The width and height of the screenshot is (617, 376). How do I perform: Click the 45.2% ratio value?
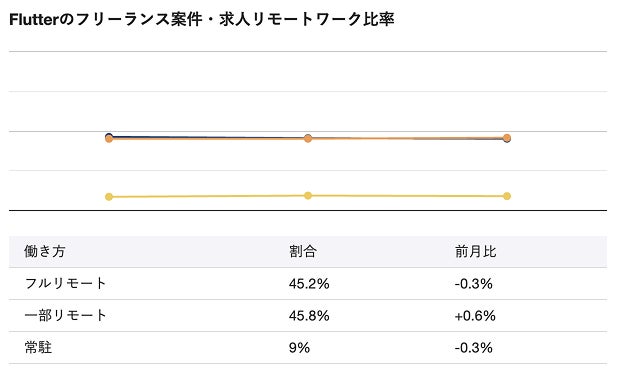pyautogui.click(x=309, y=284)
